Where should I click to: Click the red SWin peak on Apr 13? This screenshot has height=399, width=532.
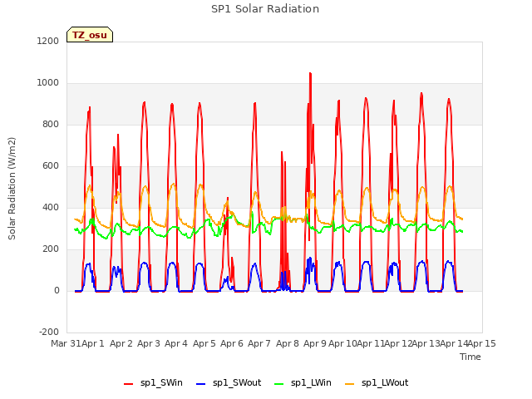(421, 93)
